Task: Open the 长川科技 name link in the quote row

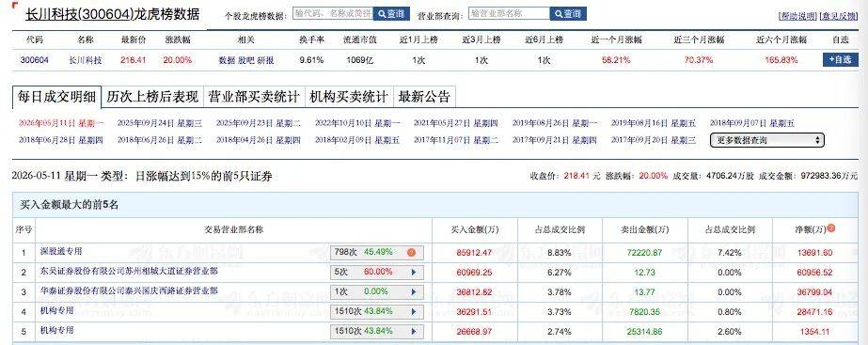Action: pos(86,60)
